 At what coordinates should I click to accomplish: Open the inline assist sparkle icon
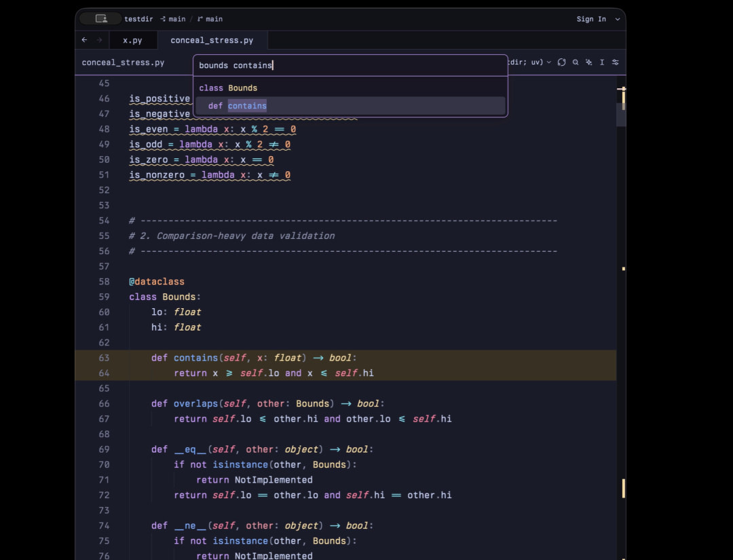[589, 62]
